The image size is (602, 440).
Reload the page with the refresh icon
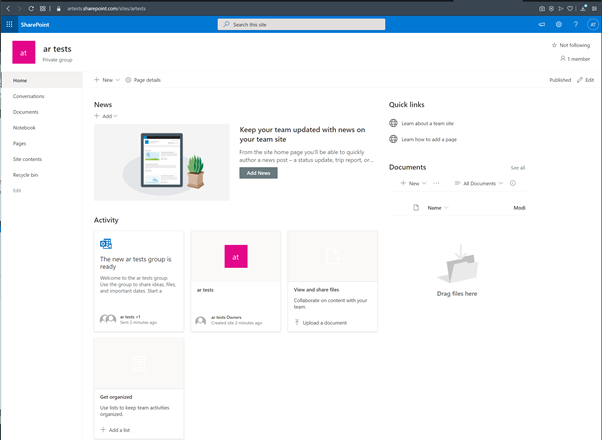click(x=31, y=8)
